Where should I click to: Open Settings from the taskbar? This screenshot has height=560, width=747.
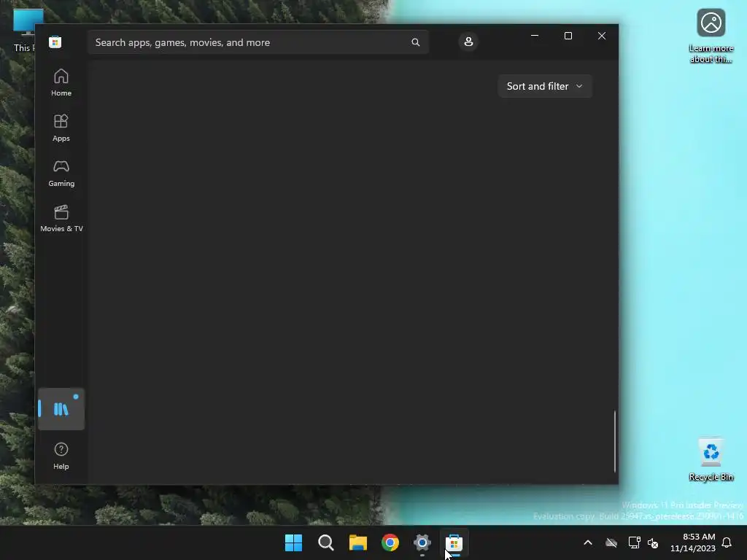click(x=422, y=542)
